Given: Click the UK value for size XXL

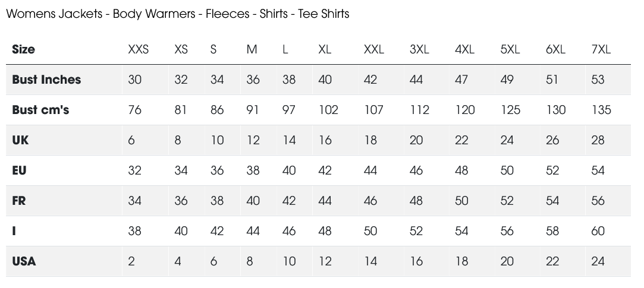Looking at the screenshot, I should coord(370,140).
